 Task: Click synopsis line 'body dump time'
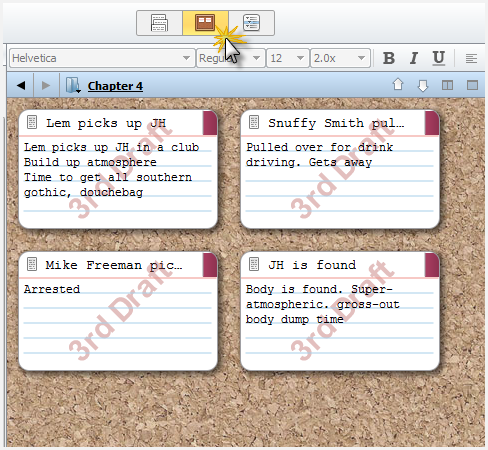point(295,319)
